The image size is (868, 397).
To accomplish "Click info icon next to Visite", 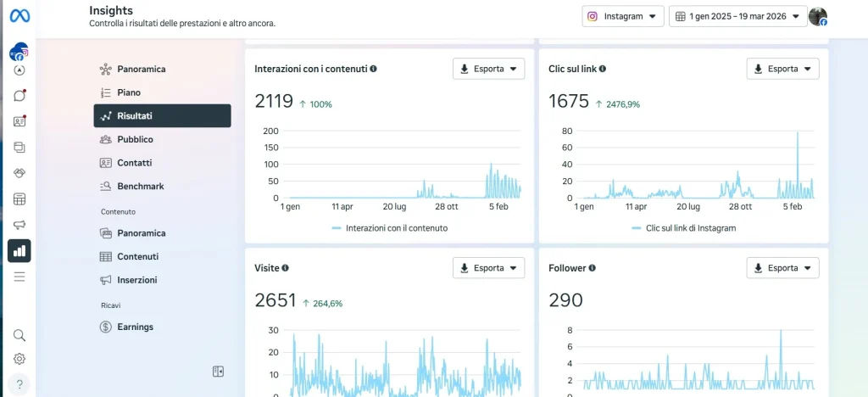I will 285,268.
